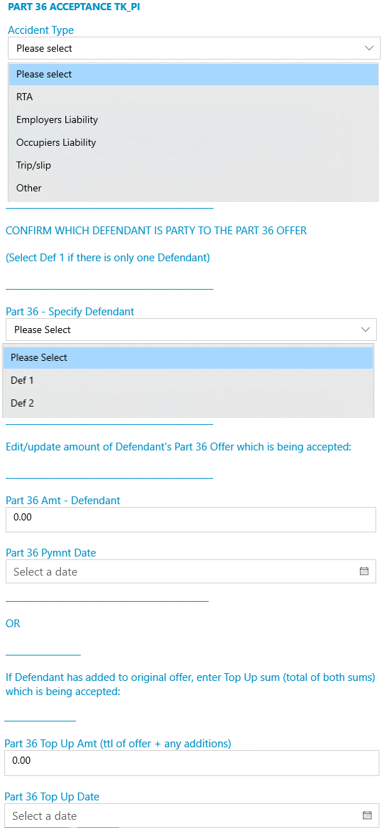Viewport: 385px width, 832px height.
Task: Open calendar icon for Part 36 Pymnt Date
Action: 364,571
